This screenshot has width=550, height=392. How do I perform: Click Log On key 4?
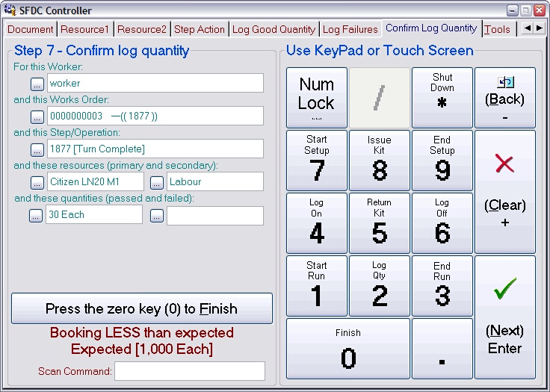point(317,223)
